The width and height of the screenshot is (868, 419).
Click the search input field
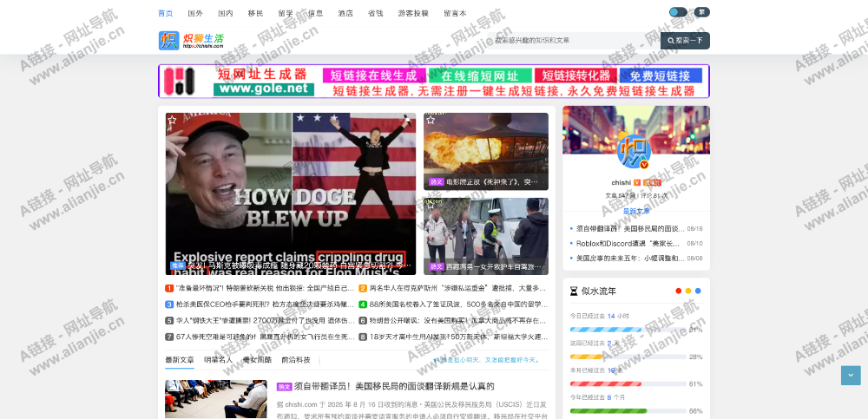point(573,41)
